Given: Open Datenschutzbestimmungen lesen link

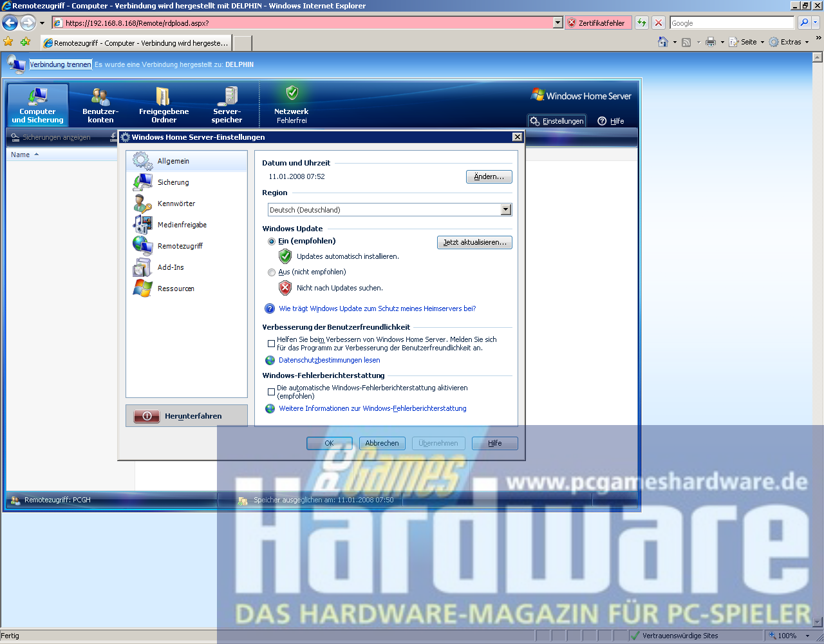Looking at the screenshot, I should tap(329, 360).
